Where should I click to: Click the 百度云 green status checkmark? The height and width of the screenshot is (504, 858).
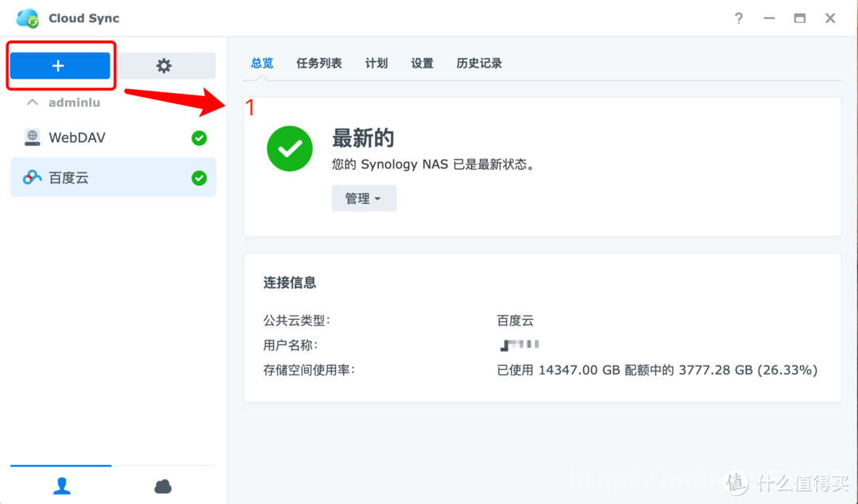click(x=199, y=179)
